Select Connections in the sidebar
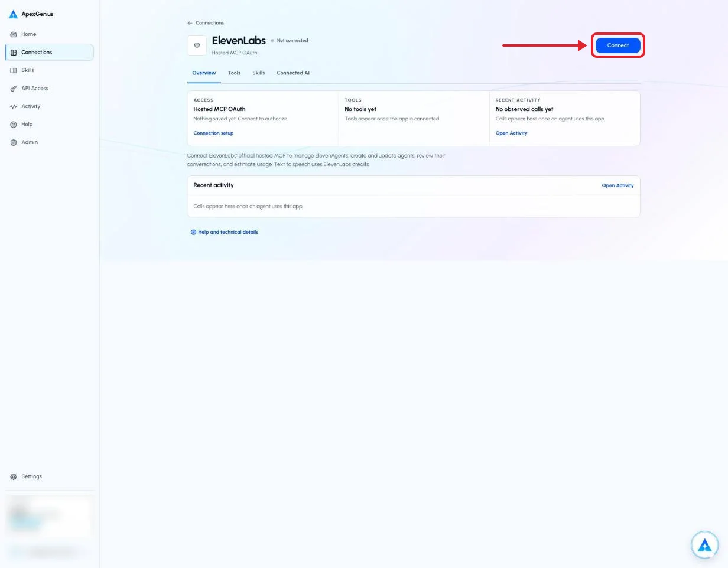Screen dimensions: 728x568 coord(50,52)
